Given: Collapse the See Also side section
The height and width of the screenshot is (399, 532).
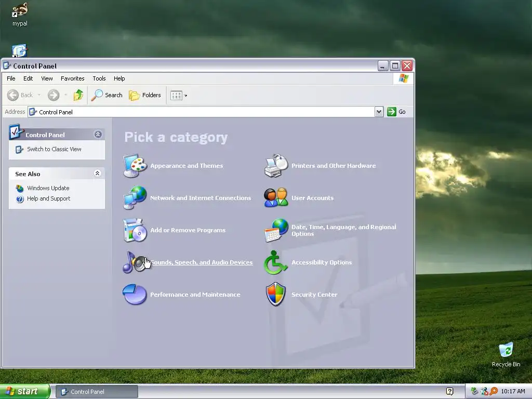Looking at the screenshot, I should [97, 174].
